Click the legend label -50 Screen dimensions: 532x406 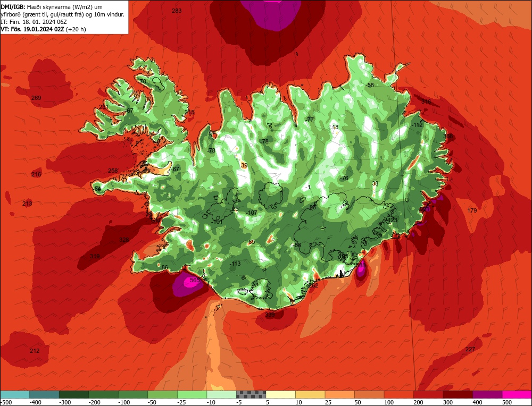point(153,403)
